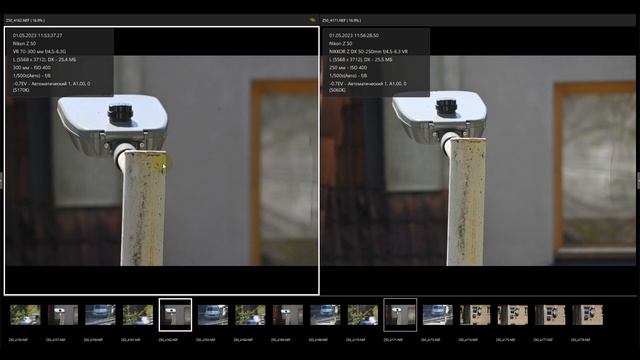Viewport: 640px width, 360px height.
Task: Click filename under gray-bordered thumbnail
Action: pos(393,340)
